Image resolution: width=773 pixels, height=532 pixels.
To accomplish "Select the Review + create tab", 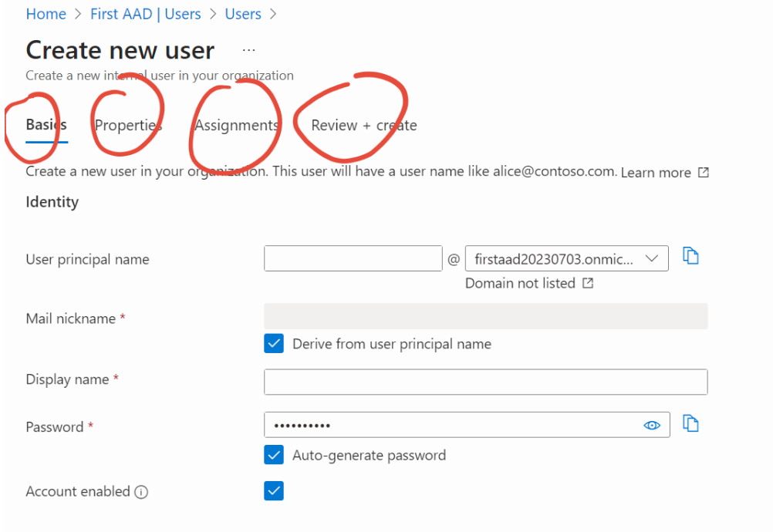I will [363, 124].
